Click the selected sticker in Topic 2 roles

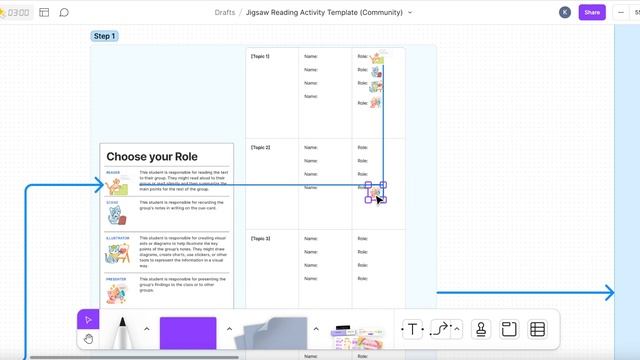click(x=375, y=192)
